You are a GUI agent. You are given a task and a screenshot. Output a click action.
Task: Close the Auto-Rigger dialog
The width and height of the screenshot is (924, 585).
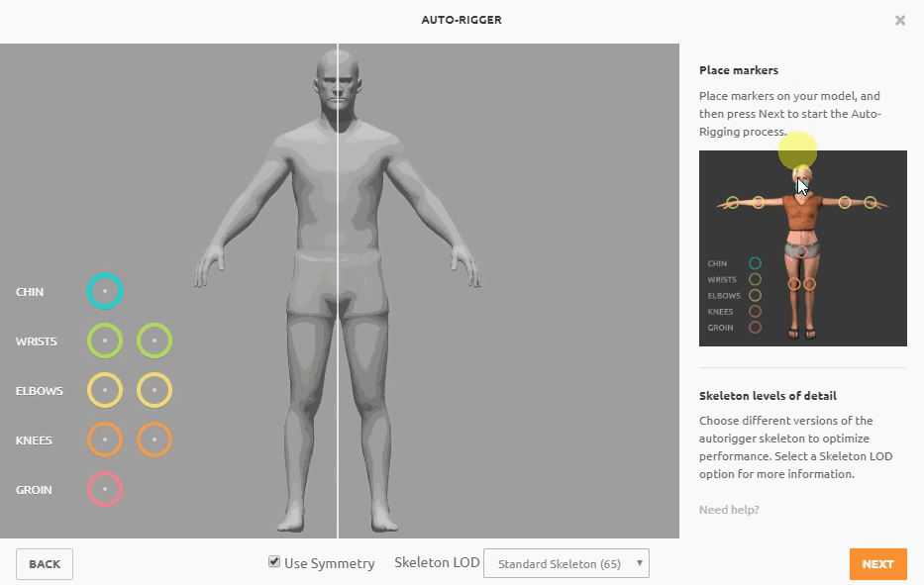(900, 20)
